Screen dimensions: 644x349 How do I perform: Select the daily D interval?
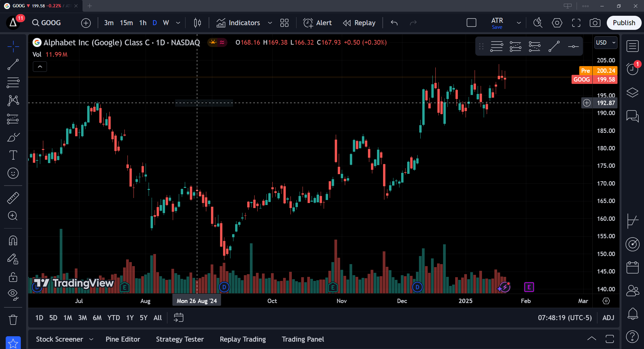[155, 23]
